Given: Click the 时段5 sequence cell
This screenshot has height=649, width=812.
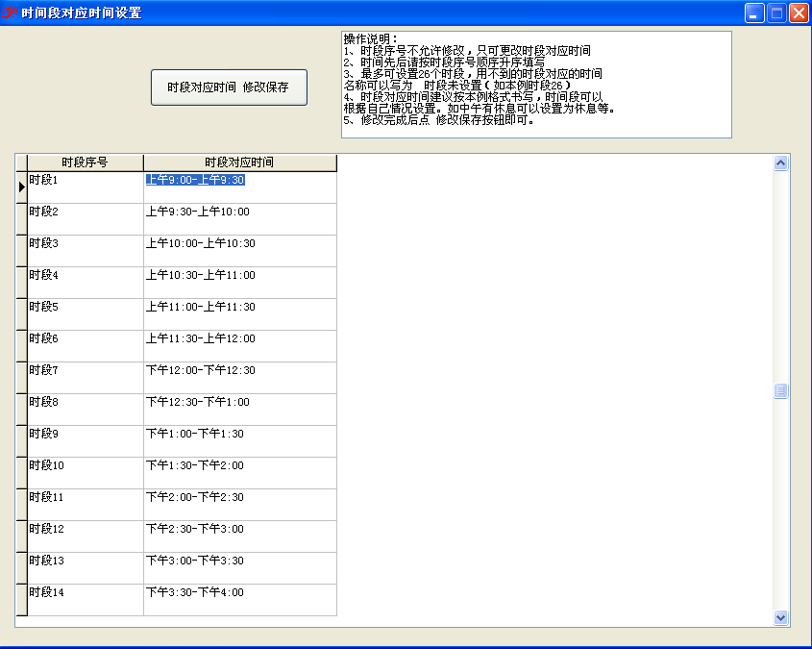Looking at the screenshot, I should click(x=85, y=314).
